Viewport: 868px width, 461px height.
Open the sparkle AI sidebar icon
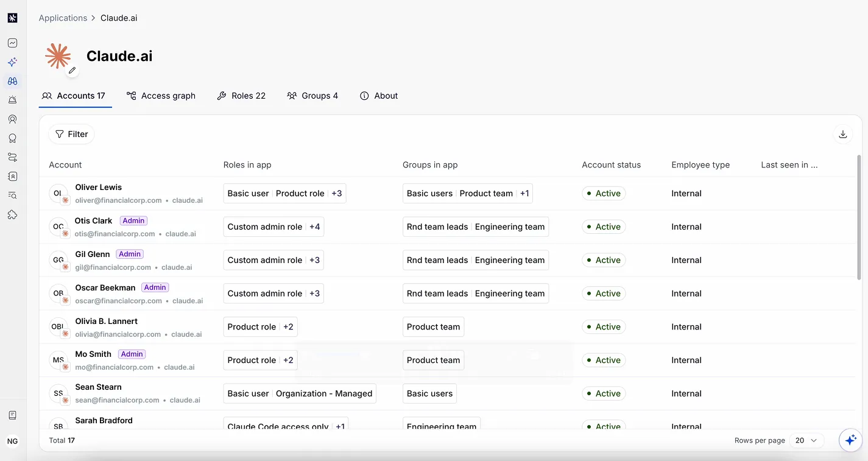point(12,62)
